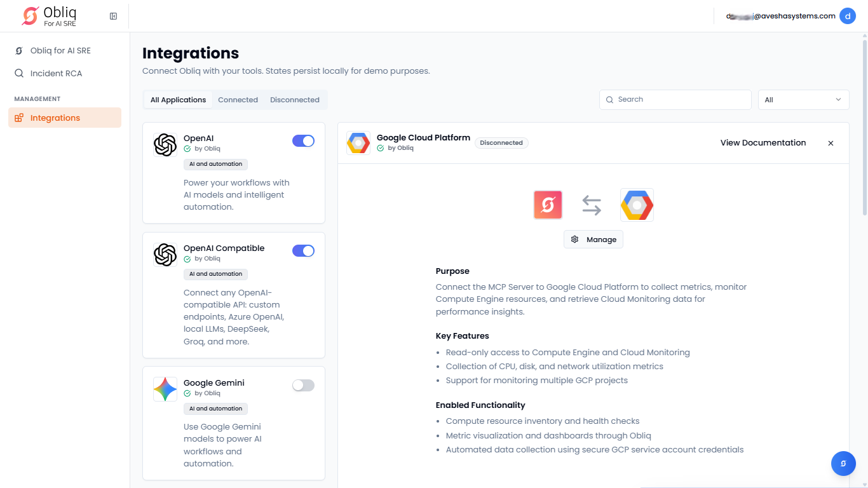Open the user avatar menu
868x488 pixels.
point(847,16)
